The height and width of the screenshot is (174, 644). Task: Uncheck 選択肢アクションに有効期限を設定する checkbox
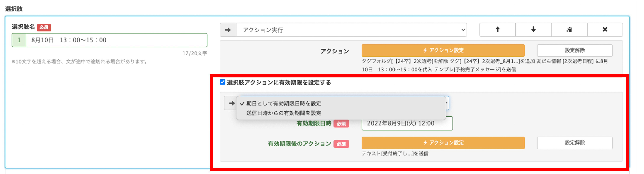222,82
